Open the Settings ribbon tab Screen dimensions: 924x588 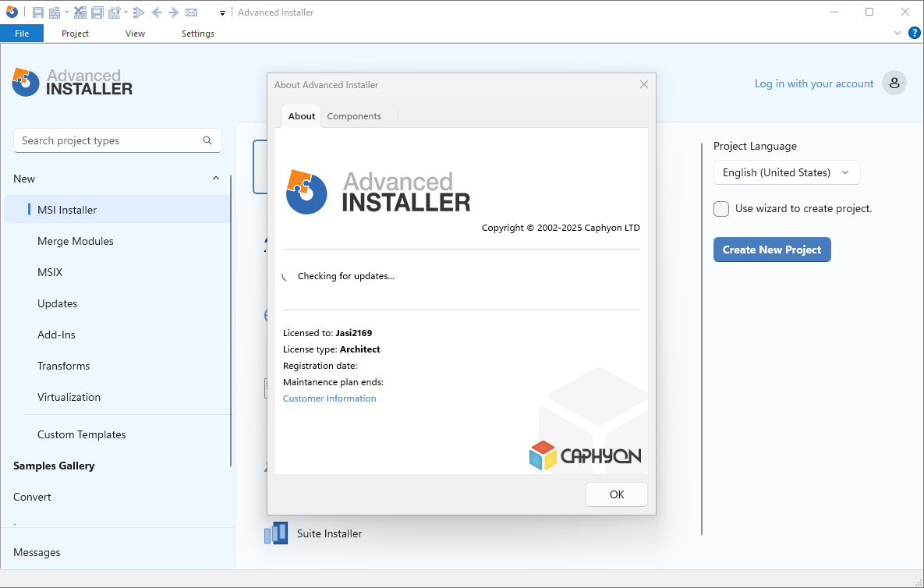pos(198,34)
